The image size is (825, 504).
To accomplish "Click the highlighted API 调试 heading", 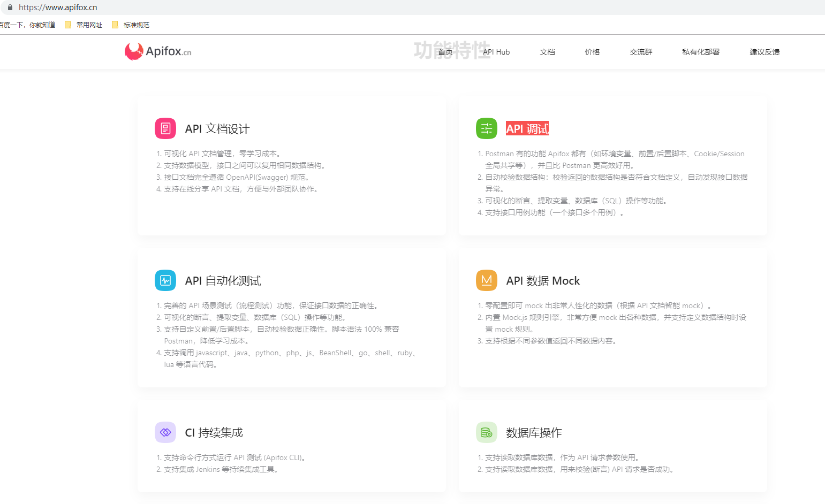I will point(527,128).
